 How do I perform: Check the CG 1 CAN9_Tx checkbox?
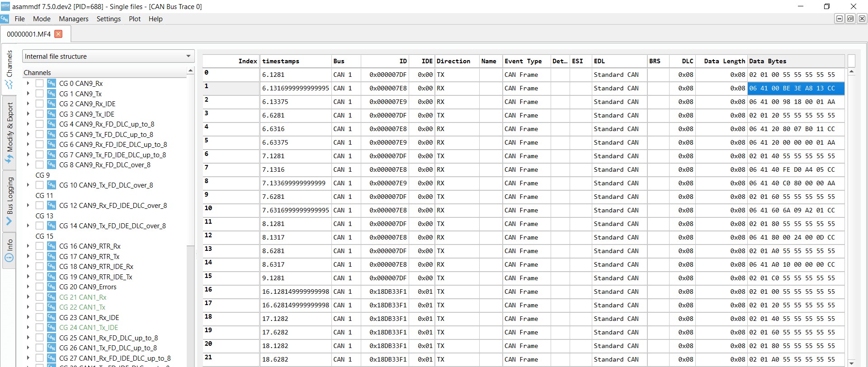(x=40, y=94)
